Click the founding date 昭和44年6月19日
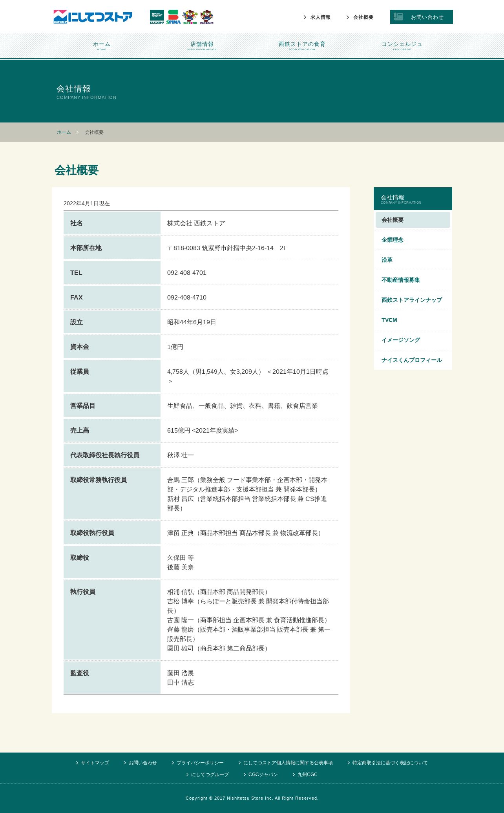 click(x=192, y=322)
